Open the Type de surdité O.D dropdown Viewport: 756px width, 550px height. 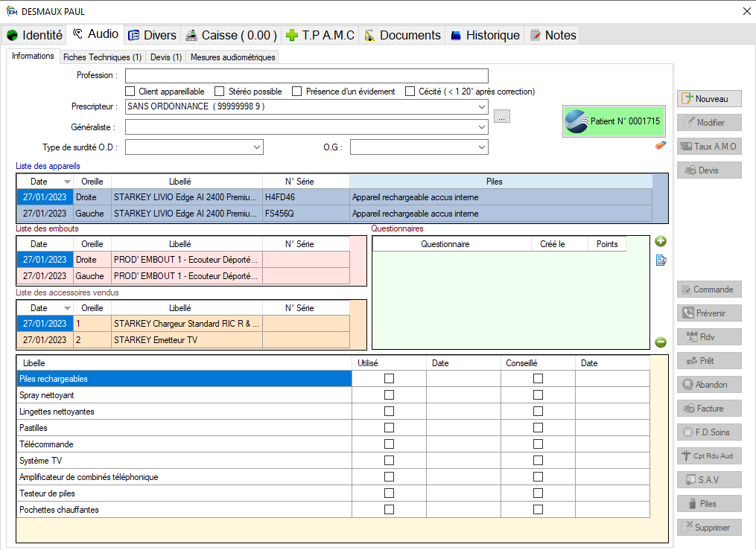coord(257,147)
